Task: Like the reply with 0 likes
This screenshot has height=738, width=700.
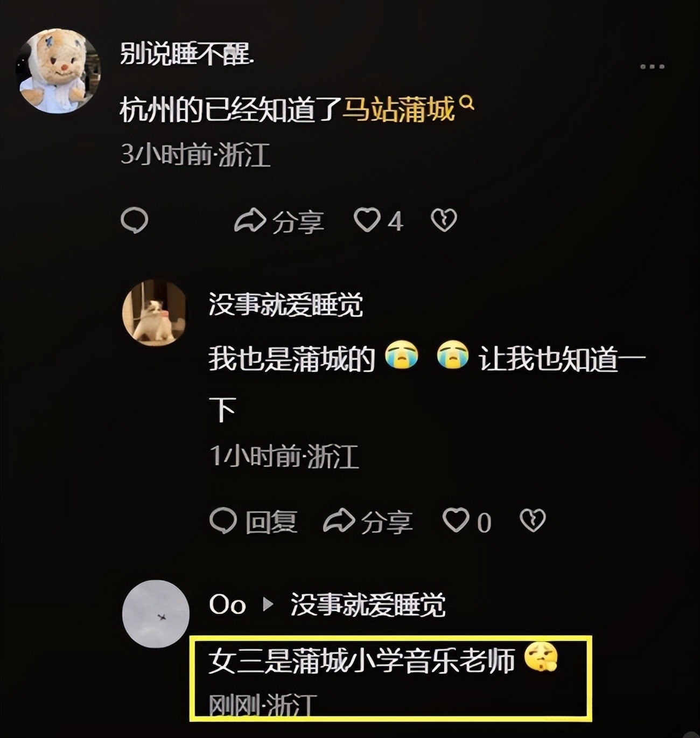Action: (467, 521)
